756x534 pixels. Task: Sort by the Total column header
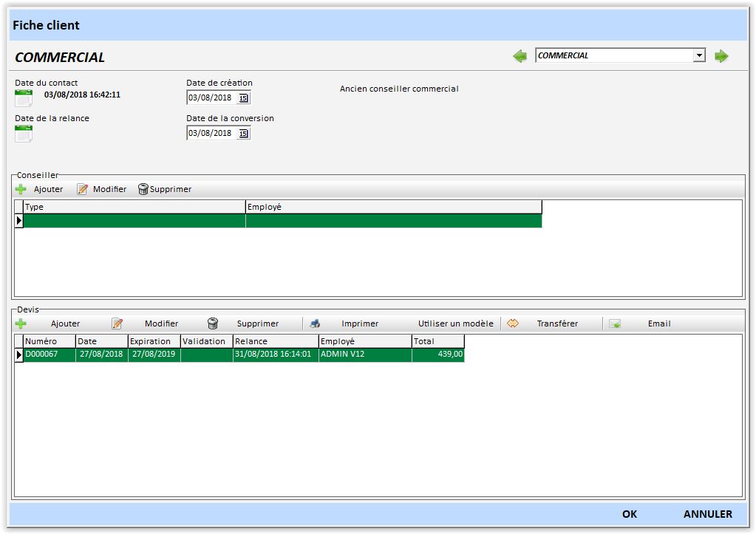[x=437, y=341]
